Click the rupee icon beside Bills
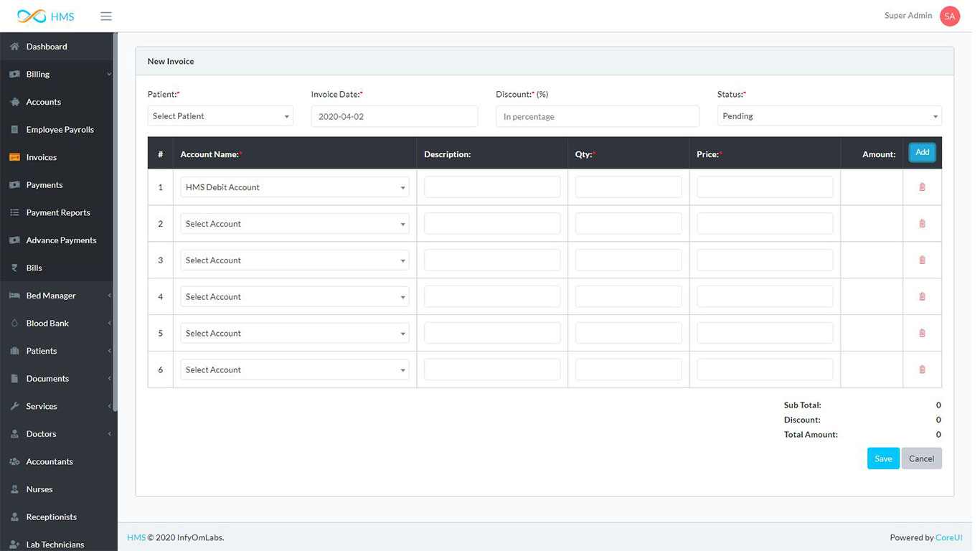Screen dimensions: 980x551 (x=14, y=268)
